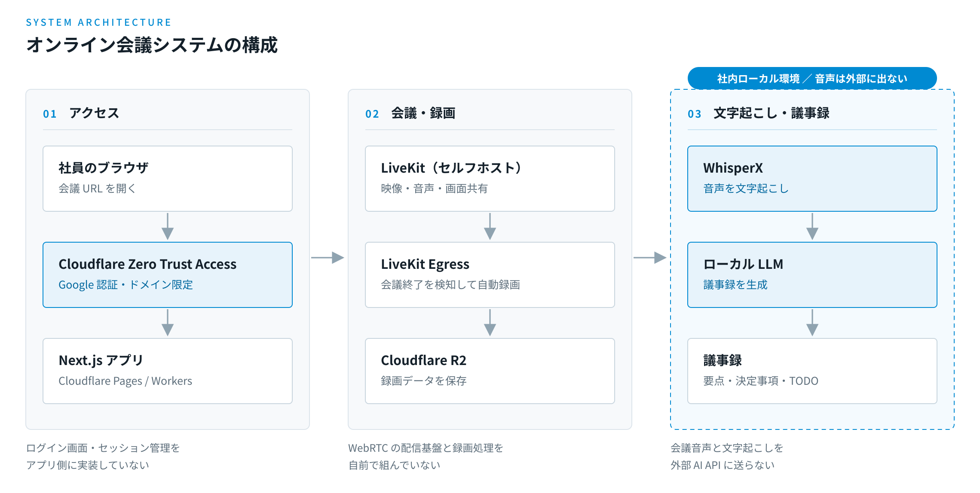Click the subtitle "録画データを保存"
980x493 pixels.
[x=424, y=381]
